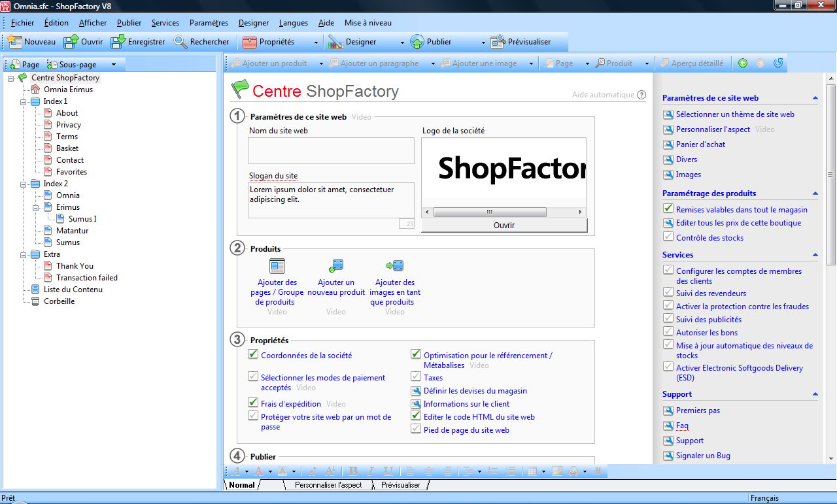Click the Enregistrer save icon
The width and height of the screenshot is (837, 504).
[x=118, y=42]
